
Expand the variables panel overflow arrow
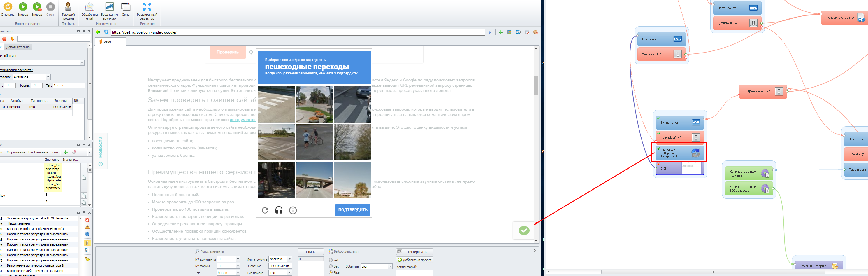click(x=89, y=152)
